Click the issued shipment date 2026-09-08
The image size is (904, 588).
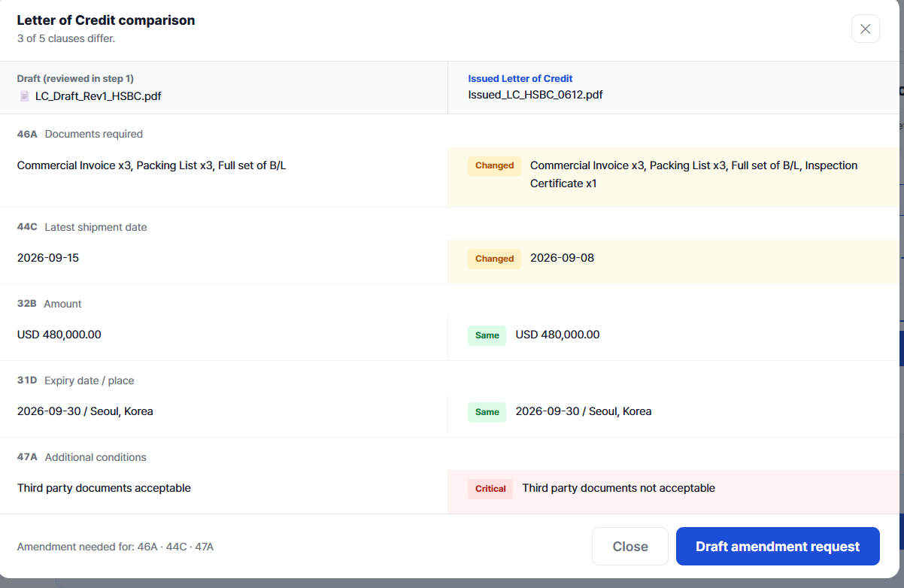562,258
